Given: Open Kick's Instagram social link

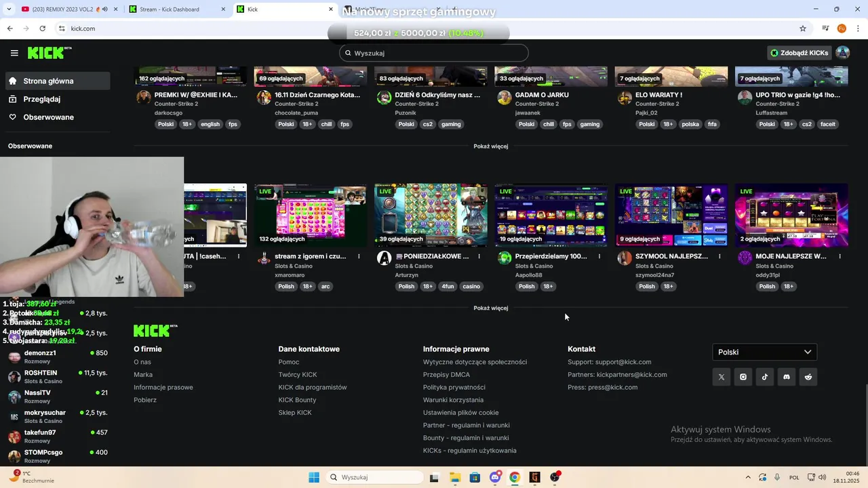Looking at the screenshot, I should [x=743, y=377].
